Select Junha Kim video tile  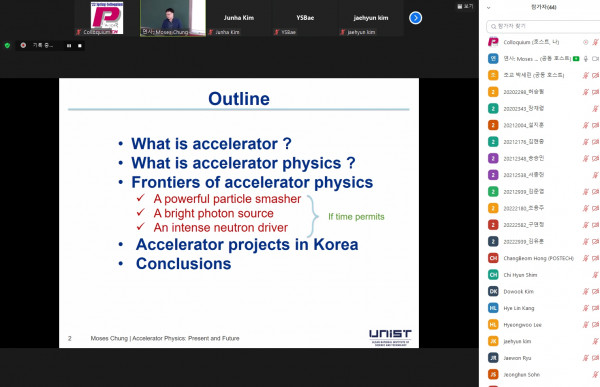pyautogui.click(x=239, y=18)
